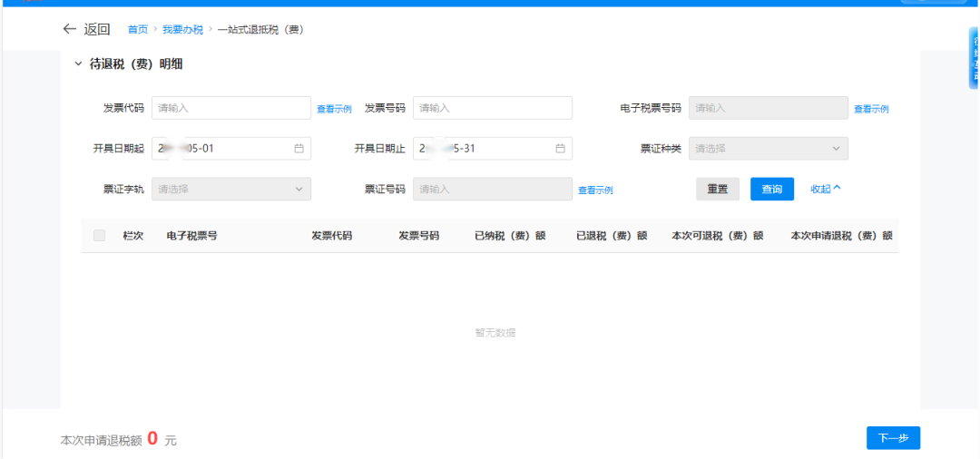Click the 返回 text

[97, 29]
